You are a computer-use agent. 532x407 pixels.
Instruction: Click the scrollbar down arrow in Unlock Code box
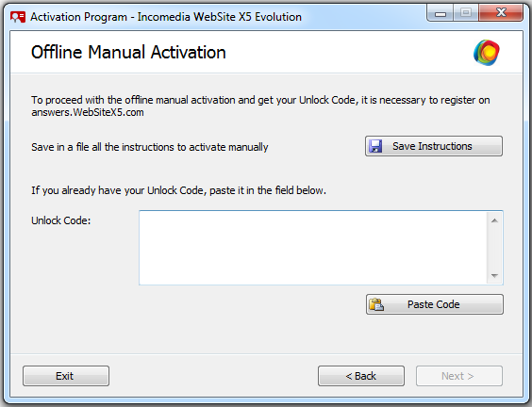[494, 275]
